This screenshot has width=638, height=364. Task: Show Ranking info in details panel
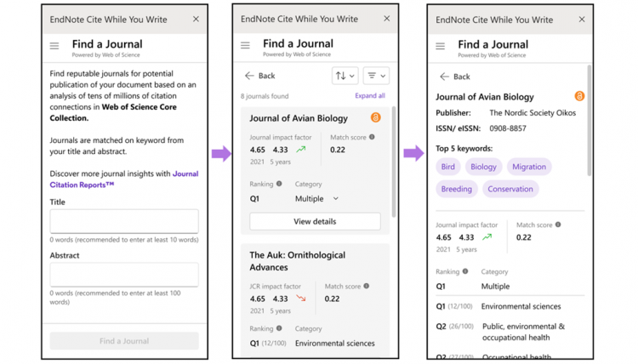[x=465, y=271]
